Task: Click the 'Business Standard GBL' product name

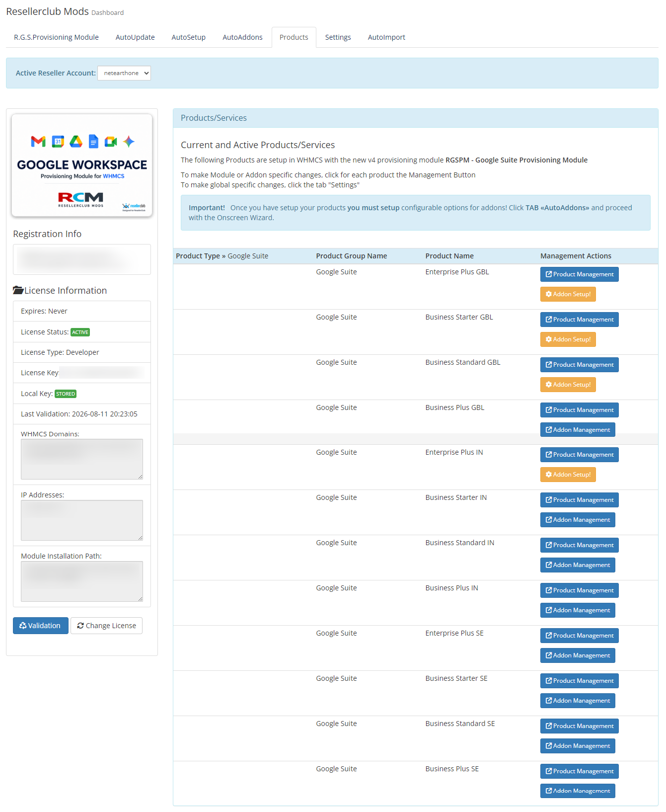Action: pyautogui.click(x=463, y=362)
